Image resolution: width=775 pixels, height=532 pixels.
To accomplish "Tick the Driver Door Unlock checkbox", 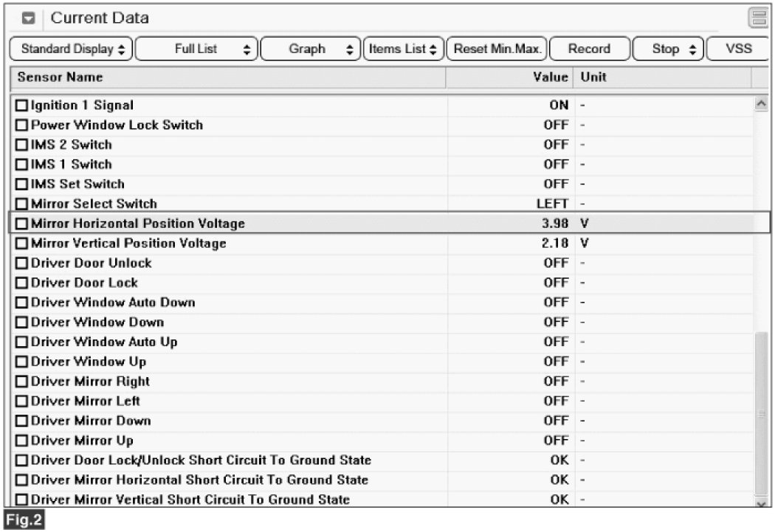I will [x=21, y=263].
